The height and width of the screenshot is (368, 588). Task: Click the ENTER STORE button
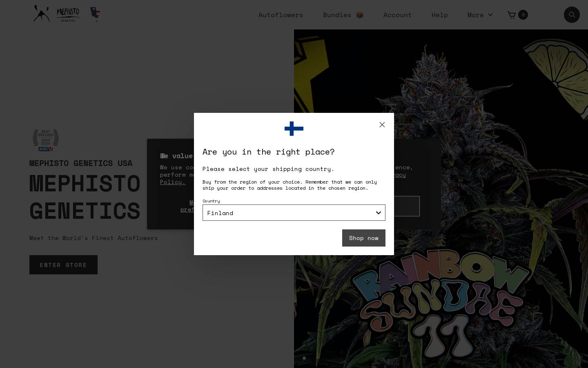[63, 265]
